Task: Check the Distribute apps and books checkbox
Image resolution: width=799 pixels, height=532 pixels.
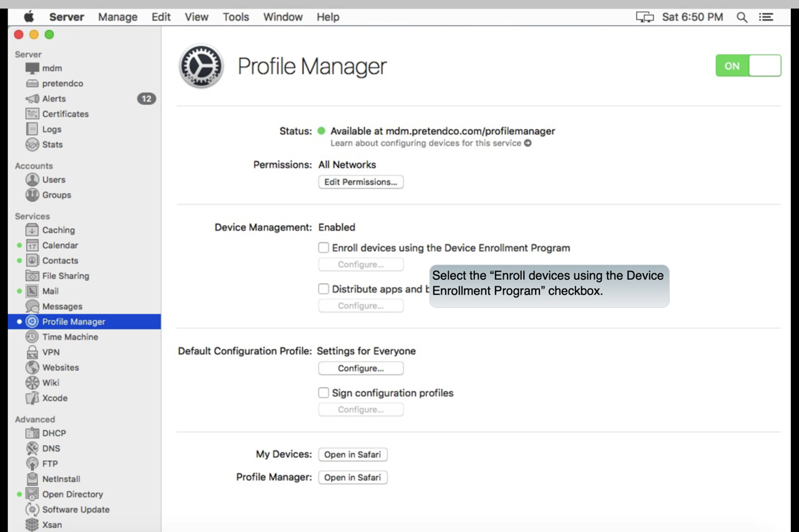Action: click(x=323, y=289)
